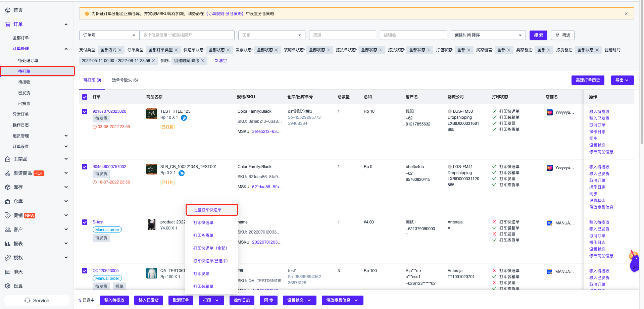This screenshot has height=309, width=644.
Task: Click the 报表 chart icon
Action: pos(8,244)
